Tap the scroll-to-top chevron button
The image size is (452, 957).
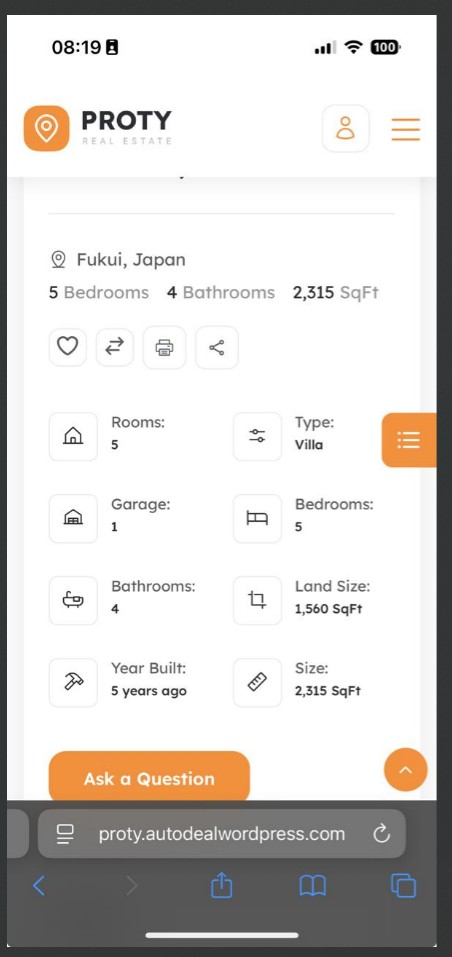(406, 770)
